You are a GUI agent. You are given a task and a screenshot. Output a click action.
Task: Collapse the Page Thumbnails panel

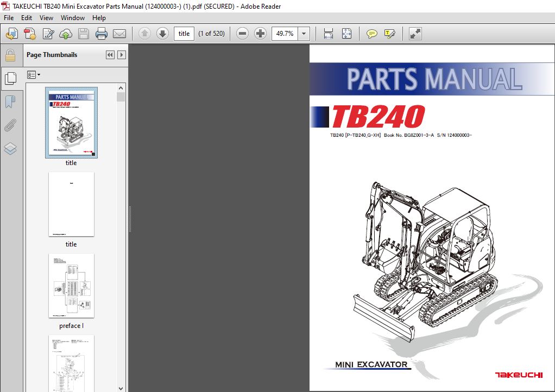click(x=110, y=55)
